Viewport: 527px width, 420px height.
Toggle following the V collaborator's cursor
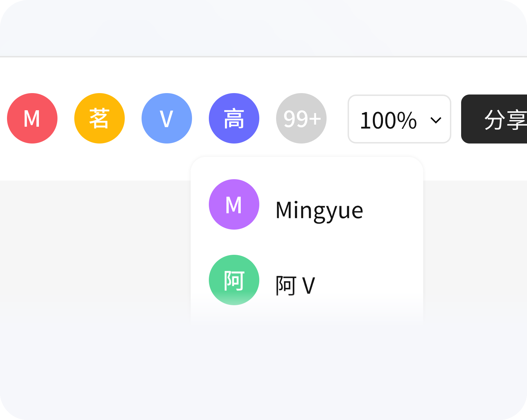point(167,118)
